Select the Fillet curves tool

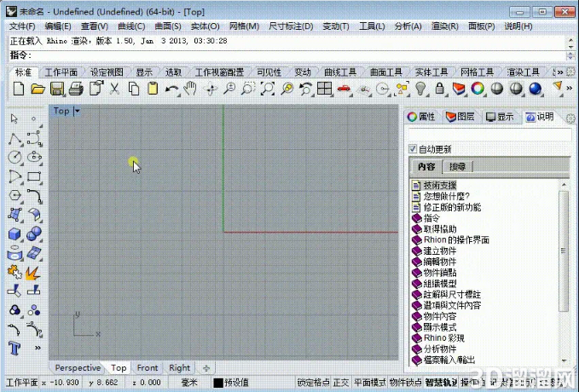coord(34,196)
